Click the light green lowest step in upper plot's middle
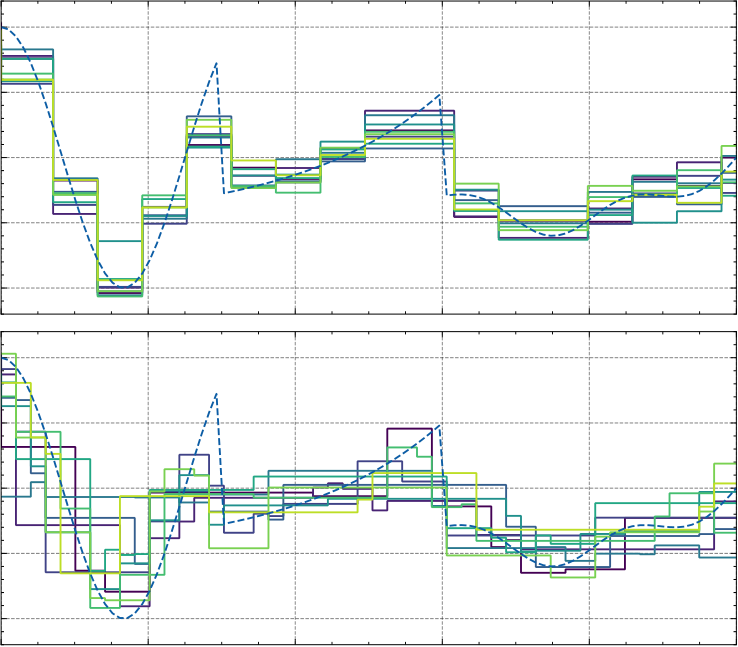This screenshot has height=647, width=738. 298,192
